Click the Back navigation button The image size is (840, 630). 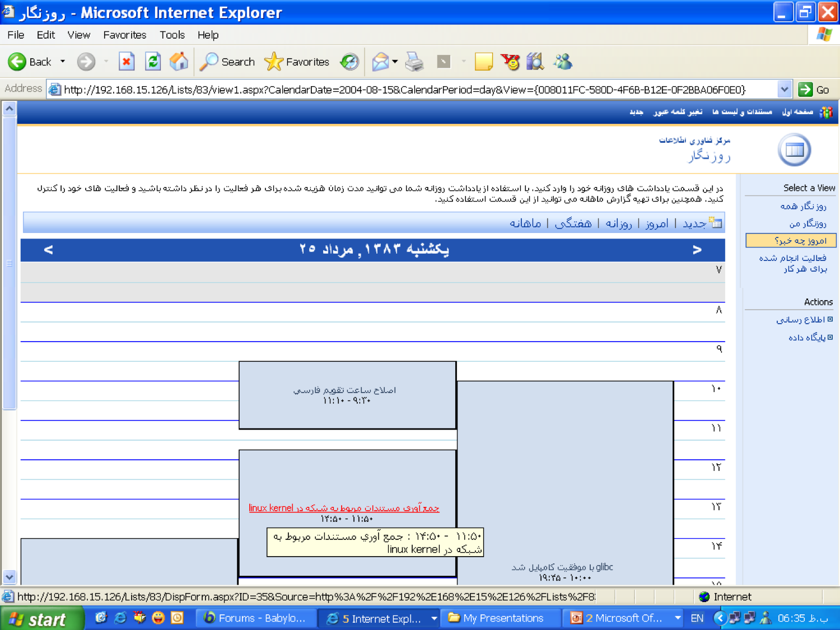(30, 62)
